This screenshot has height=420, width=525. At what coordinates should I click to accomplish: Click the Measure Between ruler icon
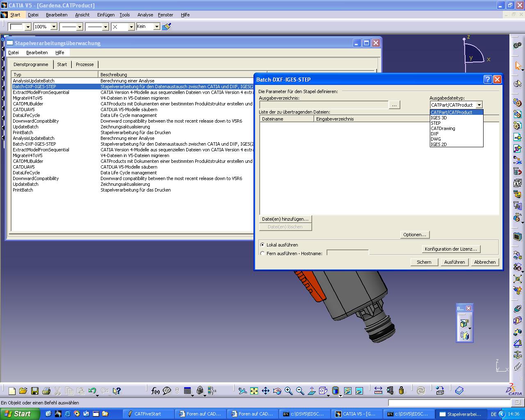point(378,391)
